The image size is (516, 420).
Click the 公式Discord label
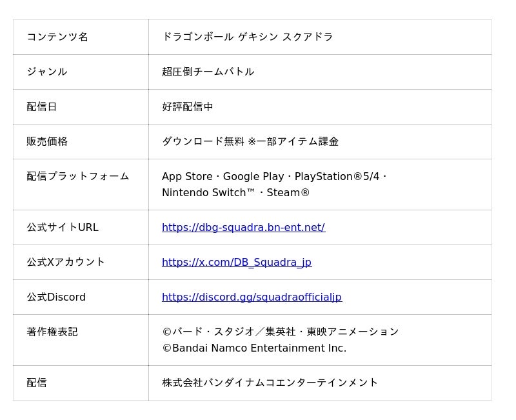click(56, 297)
